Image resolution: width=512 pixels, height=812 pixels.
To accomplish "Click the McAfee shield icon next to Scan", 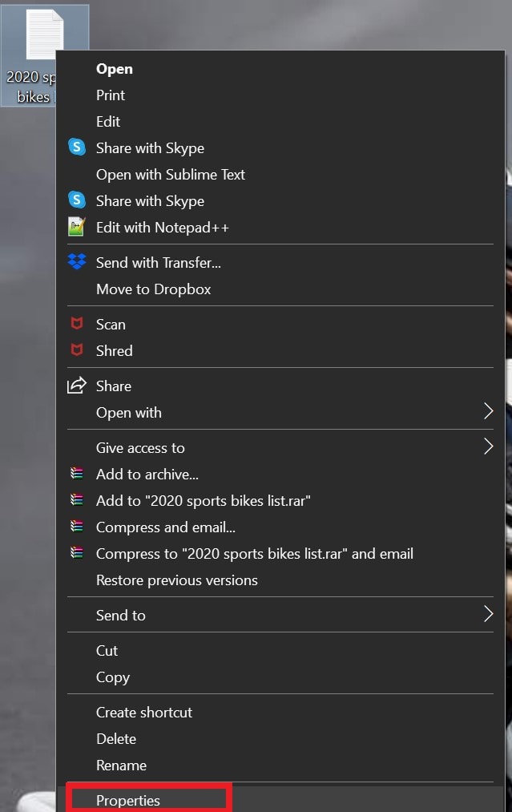I will 77,324.
